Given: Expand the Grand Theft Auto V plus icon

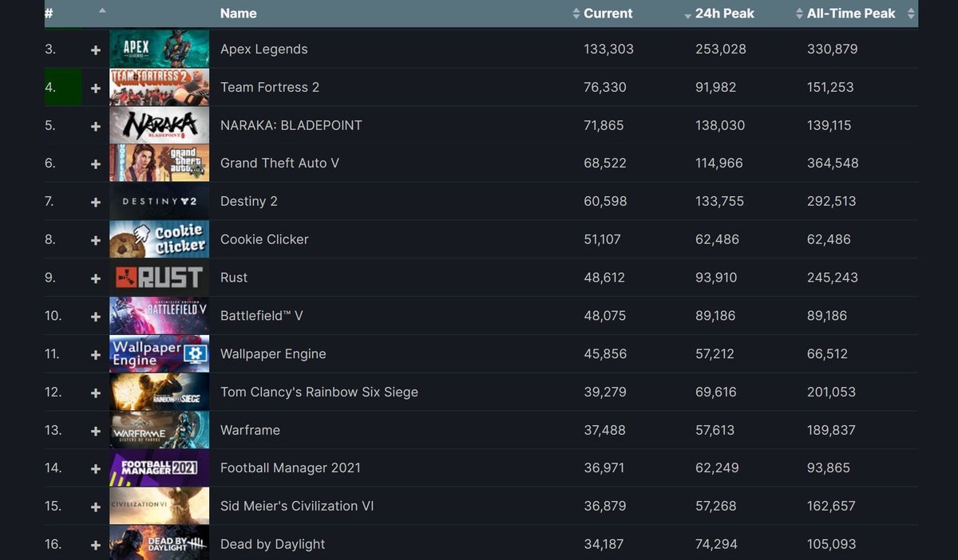Looking at the screenshot, I should 96,164.
